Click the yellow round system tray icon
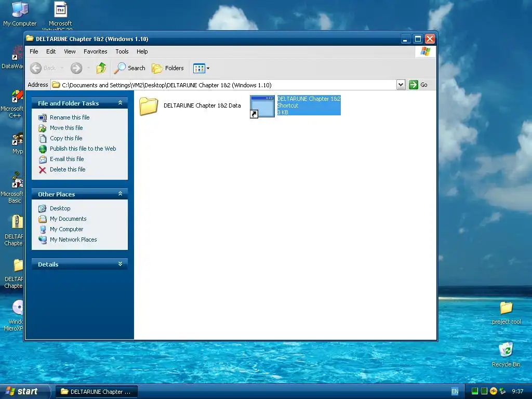This screenshot has height=399, width=532. point(494,391)
